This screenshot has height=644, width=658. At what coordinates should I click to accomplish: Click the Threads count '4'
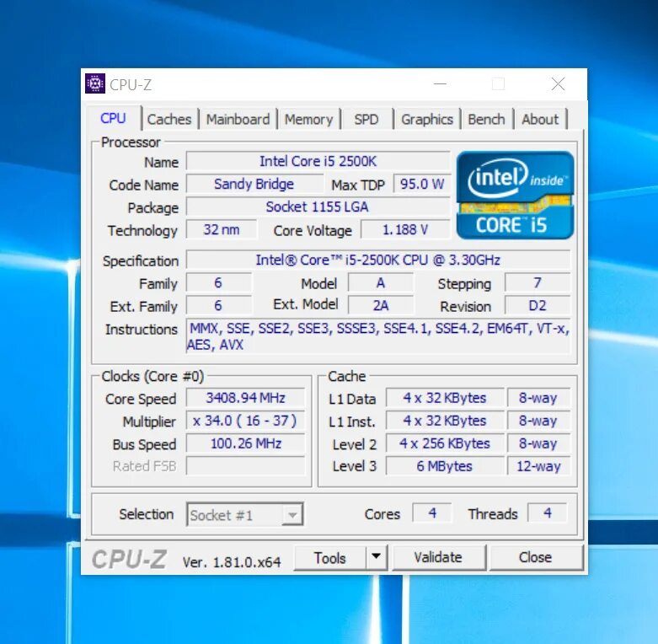click(x=548, y=513)
